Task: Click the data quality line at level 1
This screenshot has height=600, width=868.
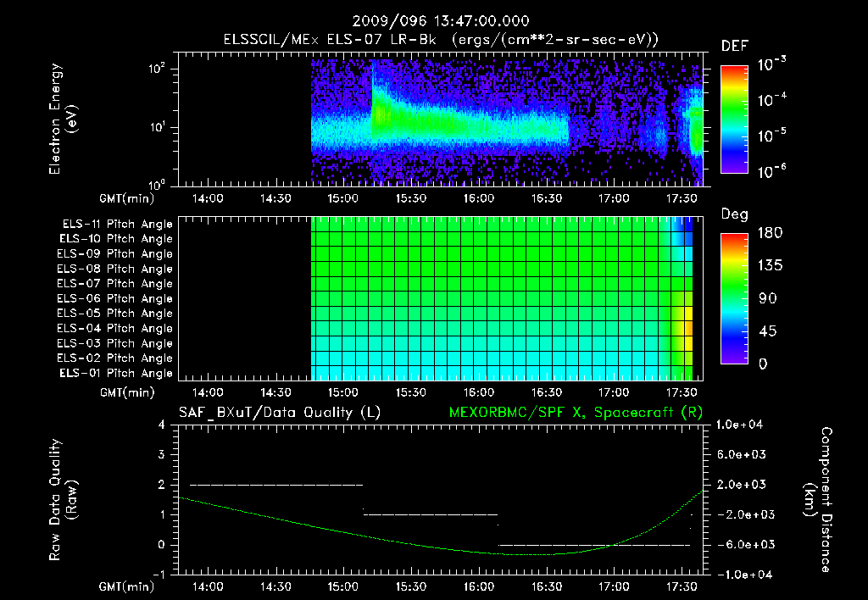Action: point(430,514)
